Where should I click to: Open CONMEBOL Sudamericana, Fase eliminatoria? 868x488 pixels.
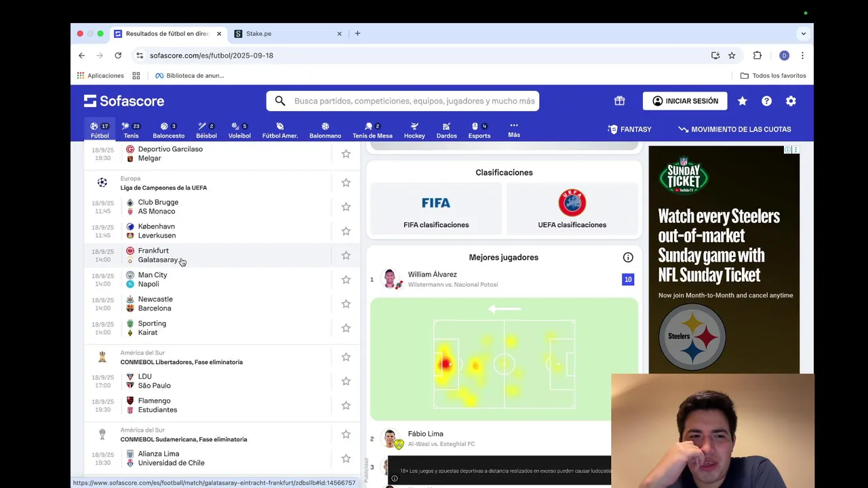[183, 439]
